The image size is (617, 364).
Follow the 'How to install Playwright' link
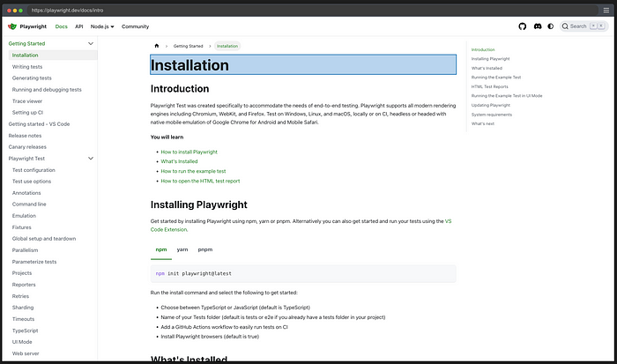[x=189, y=152]
